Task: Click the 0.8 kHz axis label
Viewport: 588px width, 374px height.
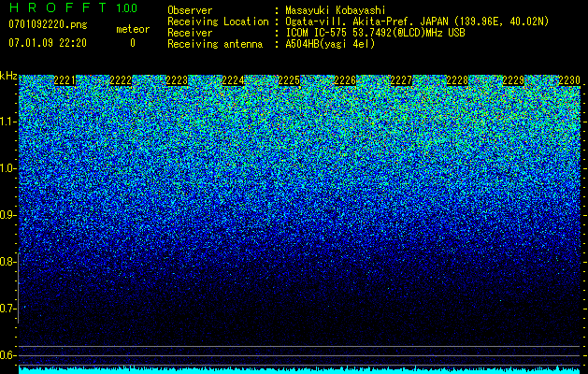Action: pyautogui.click(x=8, y=262)
